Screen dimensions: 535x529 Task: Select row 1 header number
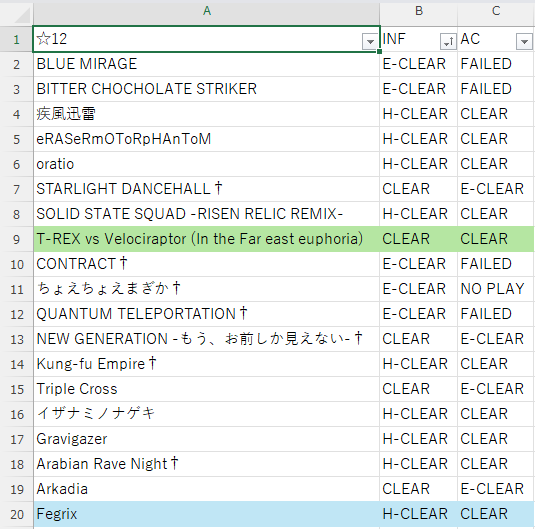tap(16, 39)
